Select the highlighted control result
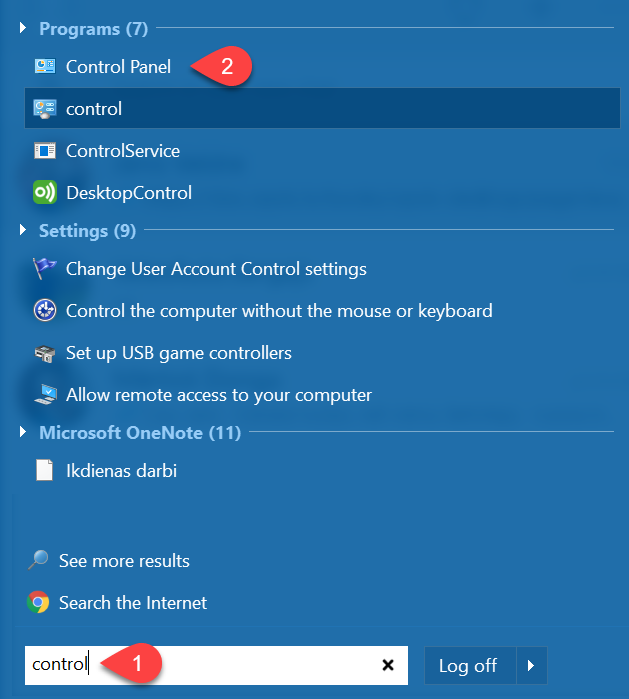Image resolution: width=629 pixels, height=699 pixels. (322, 108)
